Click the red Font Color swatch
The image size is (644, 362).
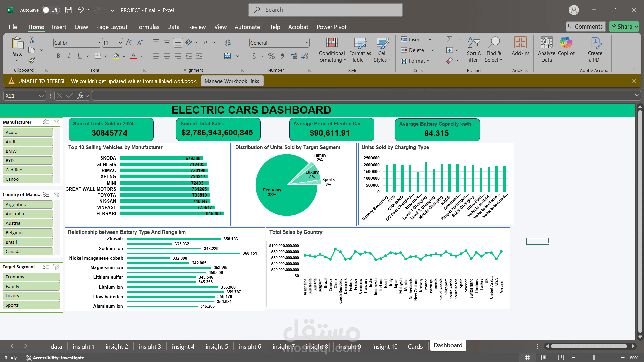click(133, 56)
